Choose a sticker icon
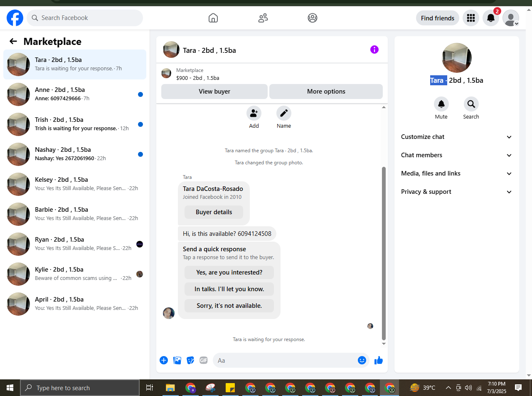This screenshot has height=396, width=532. click(x=190, y=360)
